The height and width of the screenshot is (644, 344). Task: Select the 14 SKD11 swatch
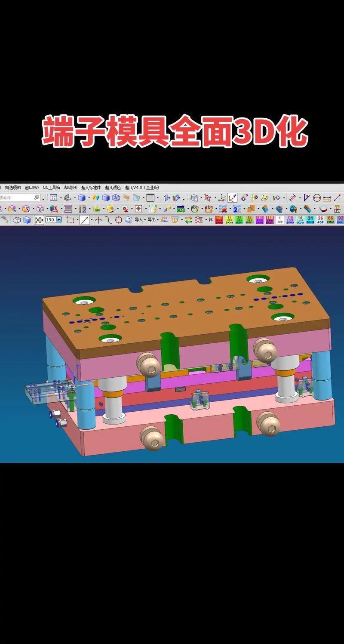point(300,220)
